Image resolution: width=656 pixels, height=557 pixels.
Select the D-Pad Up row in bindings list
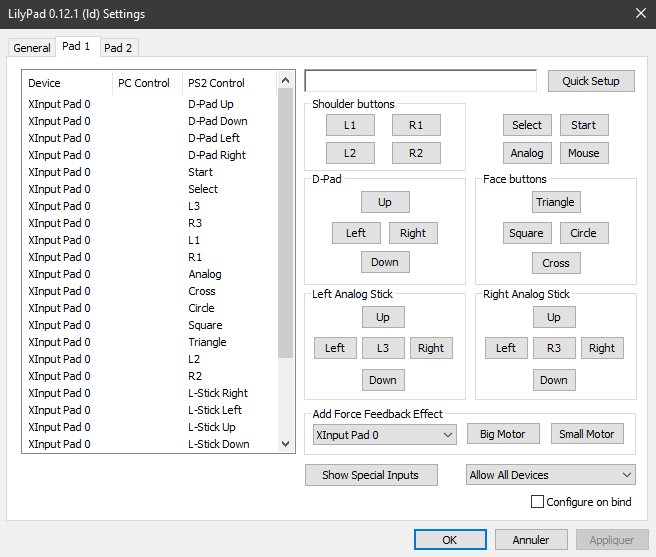point(150,104)
